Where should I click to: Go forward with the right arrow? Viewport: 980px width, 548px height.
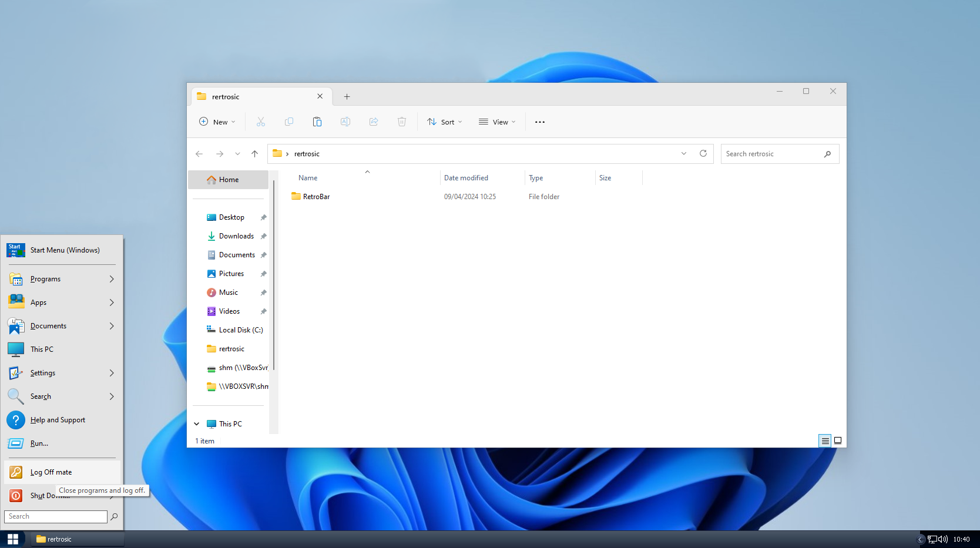(x=220, y=154)
